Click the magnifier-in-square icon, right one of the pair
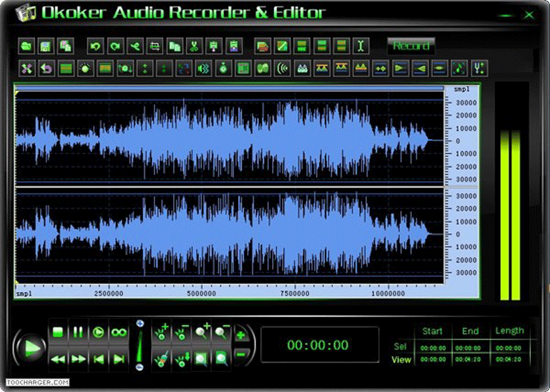The image size is (550, 392). click(222, 359)
